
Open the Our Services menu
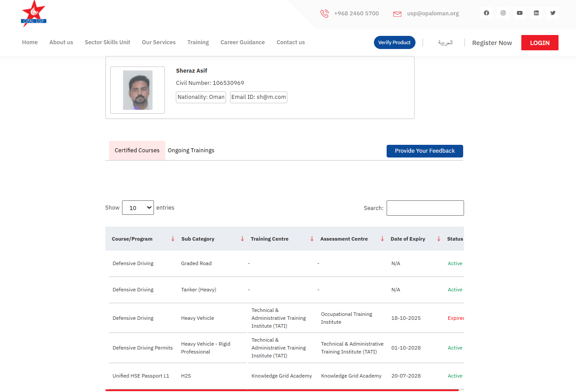[x=159, y=42]
